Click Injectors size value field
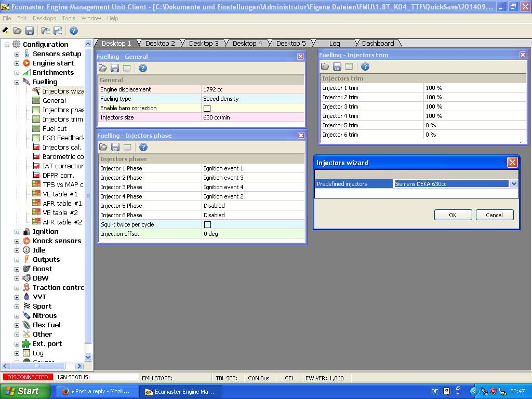This screenshot has width=532, height=399. (252, 117)
